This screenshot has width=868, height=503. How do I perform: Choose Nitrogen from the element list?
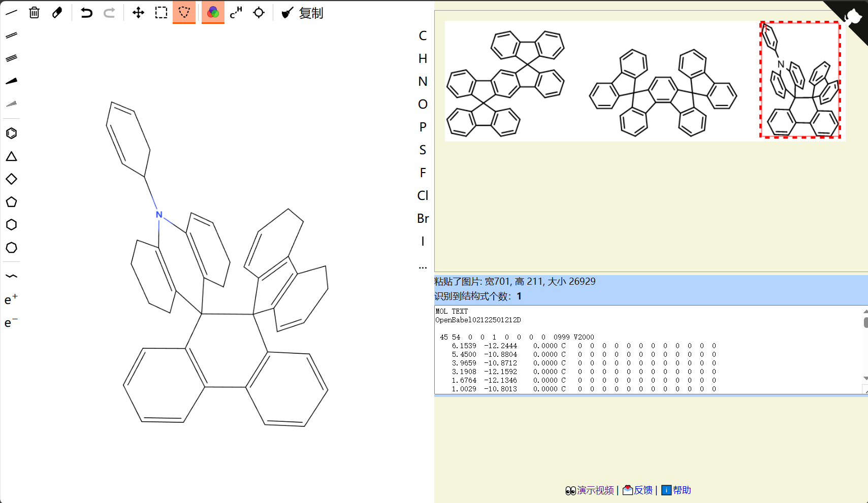423,81
